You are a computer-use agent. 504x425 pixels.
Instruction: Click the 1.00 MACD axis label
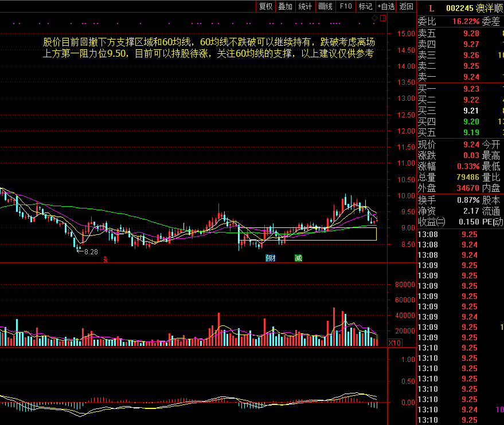click(x=408, y=360)
